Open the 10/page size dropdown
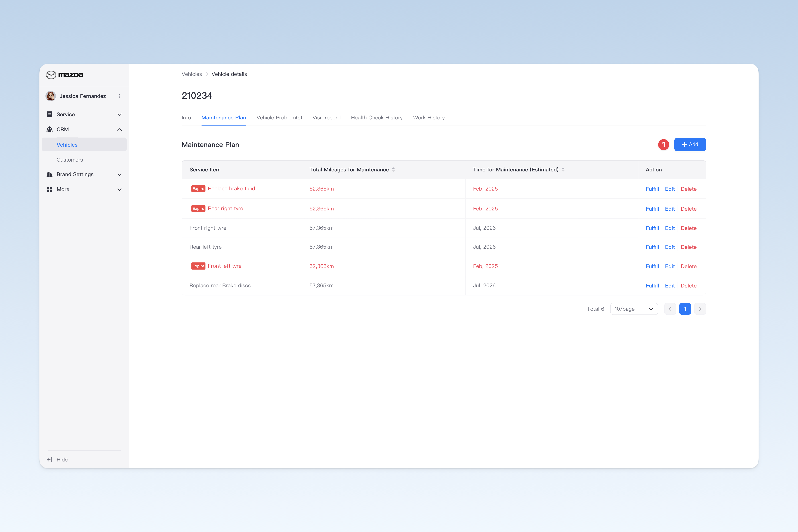 pyautogui.click(x=634, y=309)
